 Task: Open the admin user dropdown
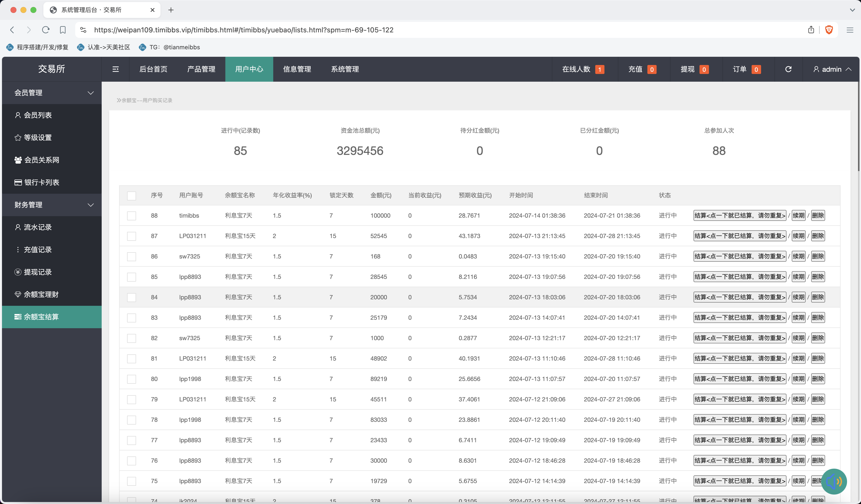pos(832,69)
